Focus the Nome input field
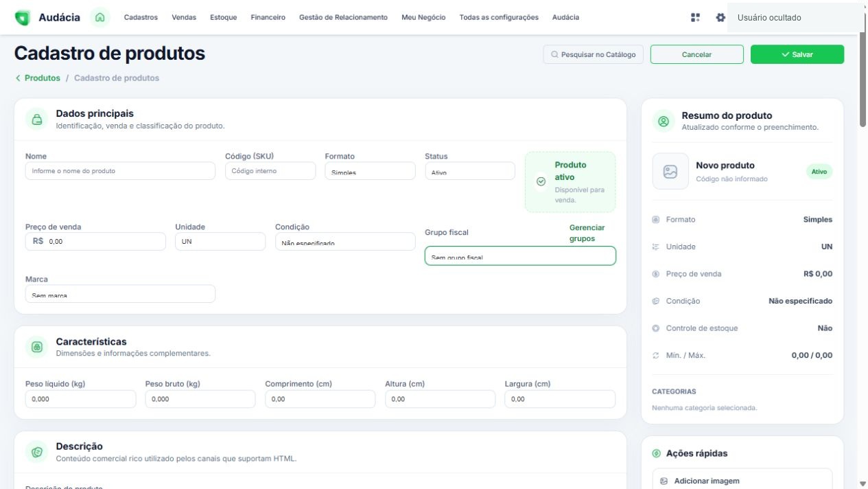The height and width of the screenshot is (489, 868). [120, 171]
